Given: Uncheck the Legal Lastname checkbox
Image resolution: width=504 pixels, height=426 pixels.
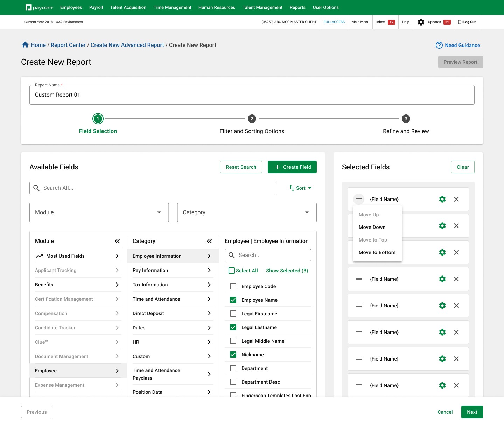Looking at the screenshot, I should [233, 327].
